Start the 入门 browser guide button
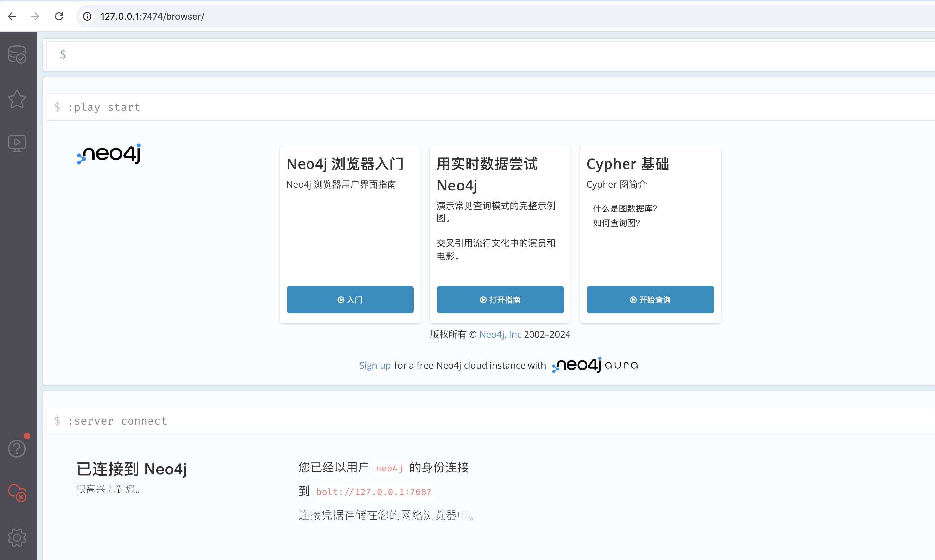Screen dimensions: 935x560 point(350,300)
